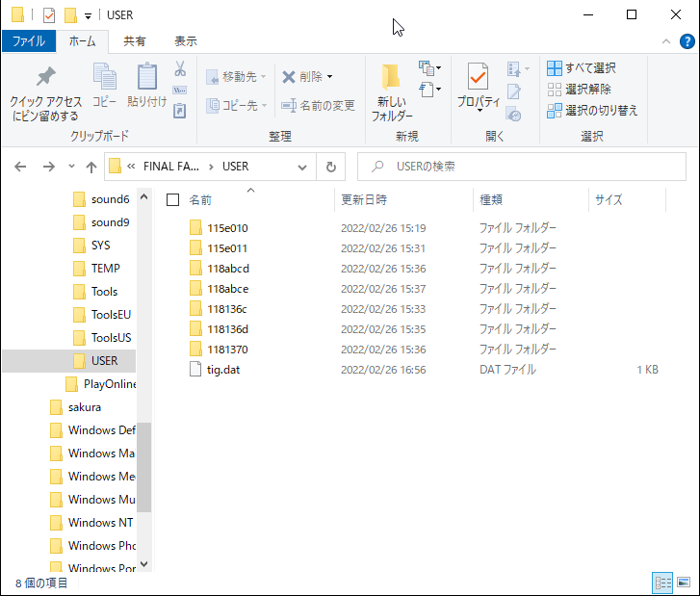
Task: Sort by 種類 column header
Action: pos(491,199)
